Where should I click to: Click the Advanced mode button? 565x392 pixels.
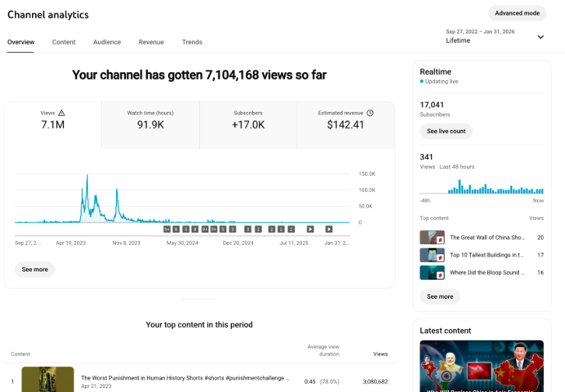pyautogui.click(x=517, y=13)
